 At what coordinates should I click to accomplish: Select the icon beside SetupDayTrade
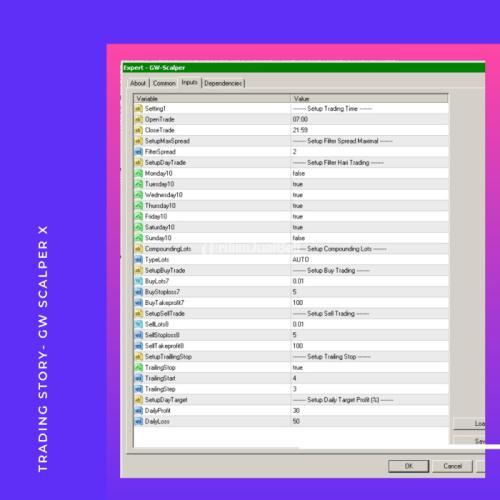pos(139,163)
